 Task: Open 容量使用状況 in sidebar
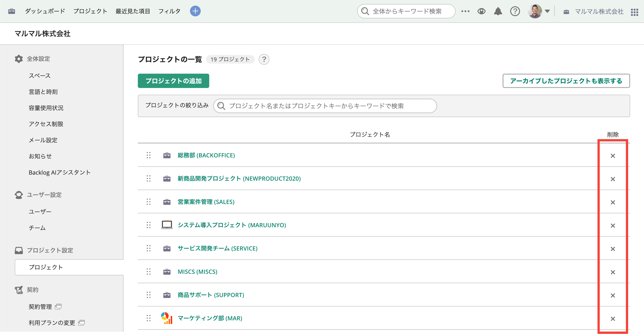point(46,108)
